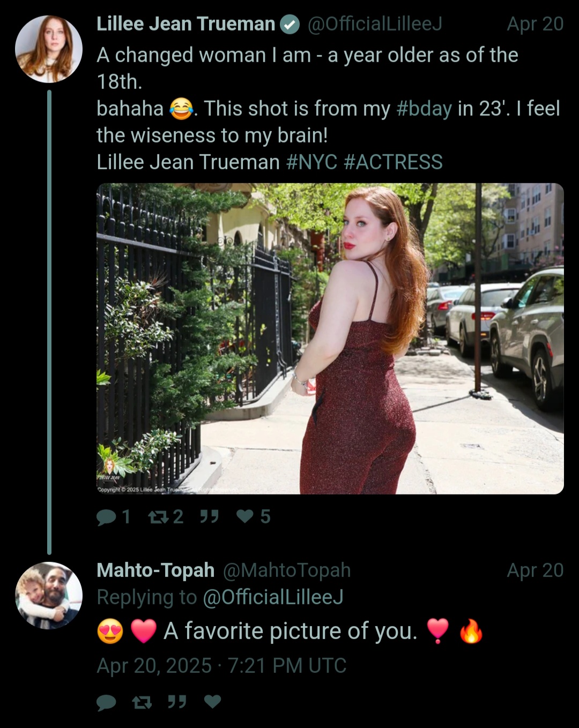Open the #bday hashtag
Viewport: 579px width, 728px height.
[424, 109]
